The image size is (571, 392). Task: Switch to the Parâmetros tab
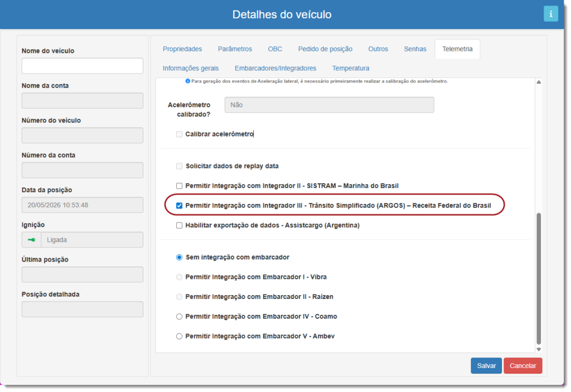click(235, 49)
